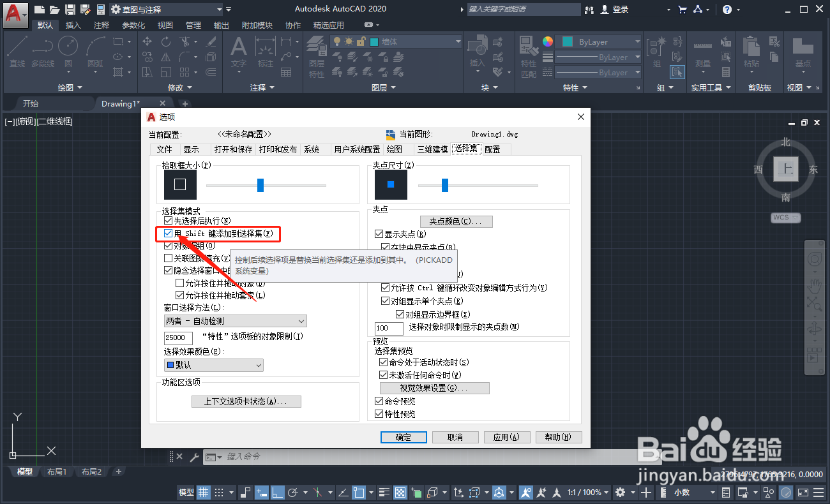This screenshot has width=830, height=504.
Task: Click 应用(A) button
Action: (507, 437)
